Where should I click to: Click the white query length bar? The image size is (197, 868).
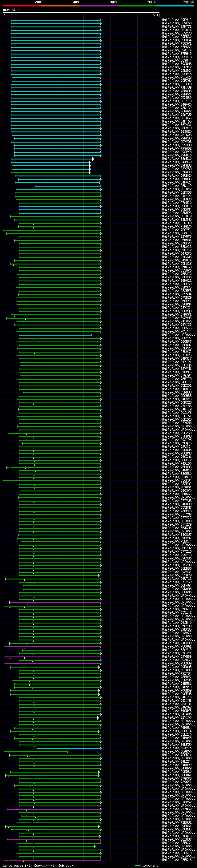point(81,13)
